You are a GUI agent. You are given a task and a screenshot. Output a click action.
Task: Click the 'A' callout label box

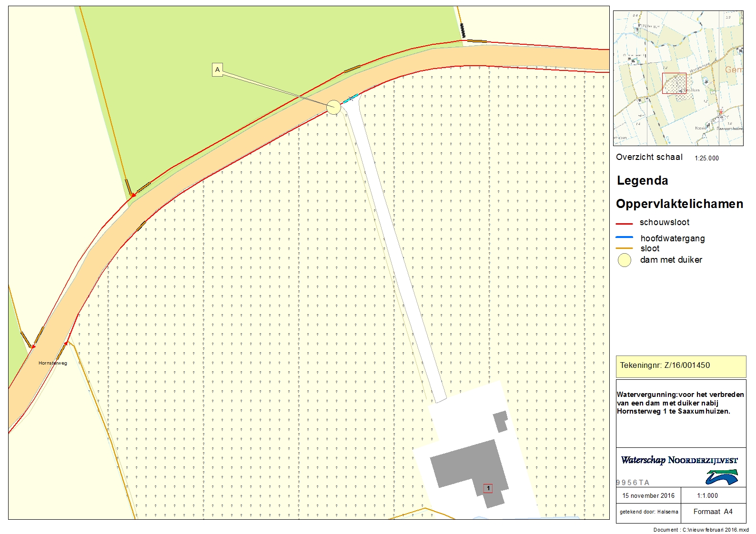click(x=217, y=70)
